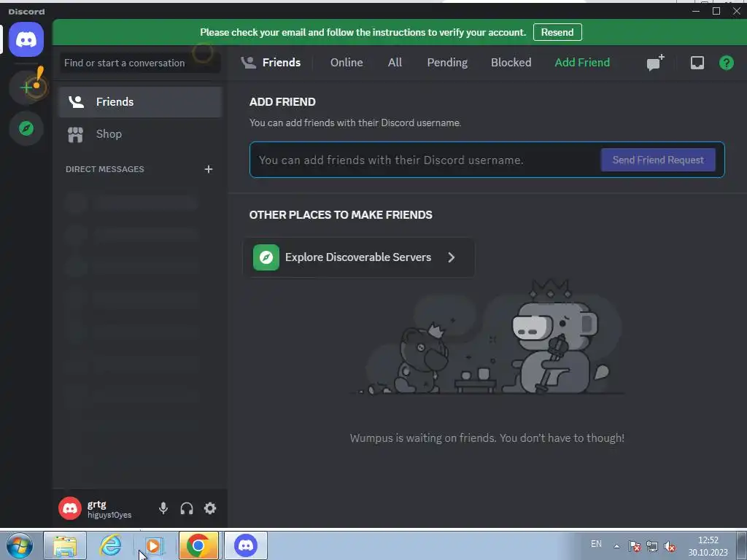
Task: Click Action Center flag tray icon
Action: click(634, 546)
